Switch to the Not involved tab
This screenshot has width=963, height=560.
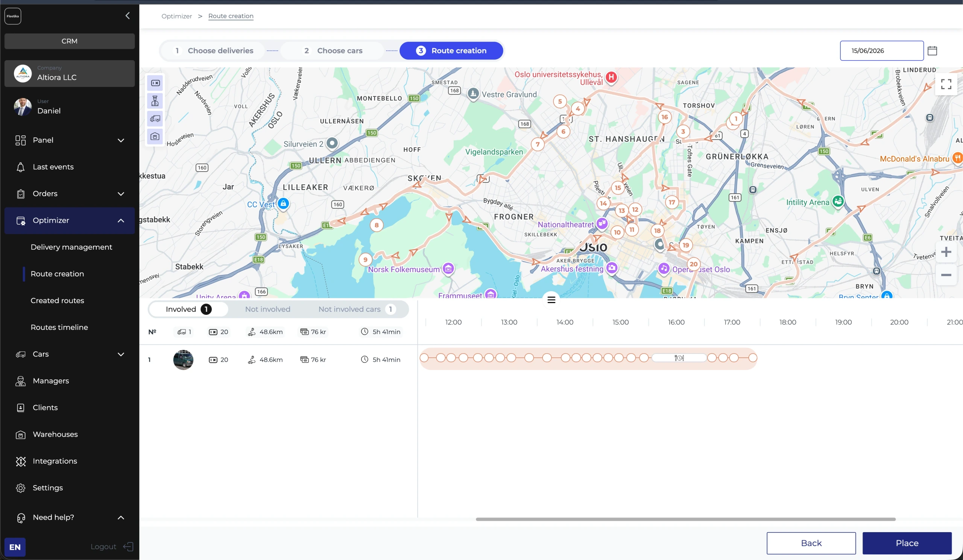[267, 309]
